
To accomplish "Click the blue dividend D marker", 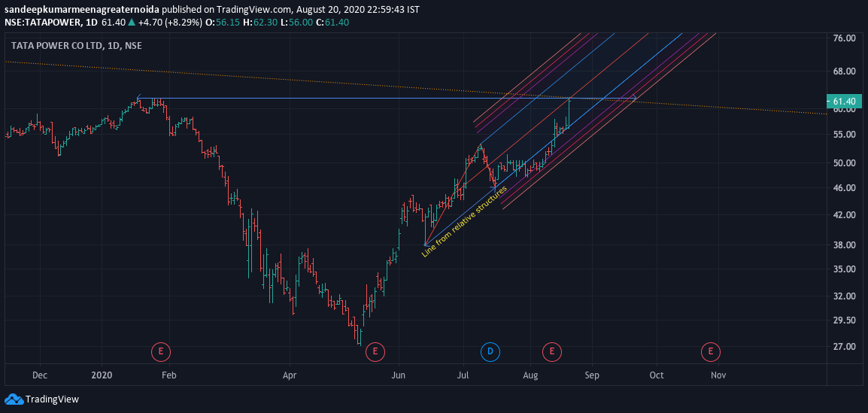I will [x=490, y=351].
